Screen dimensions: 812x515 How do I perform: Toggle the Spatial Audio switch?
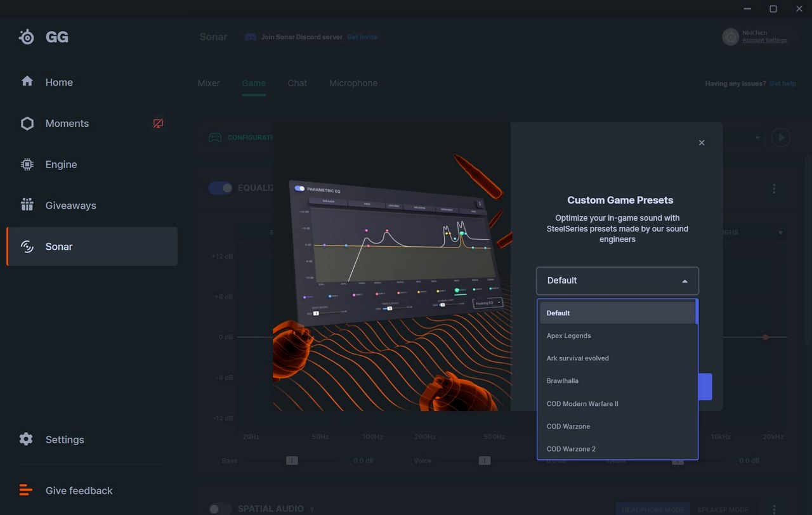coord(221,509)
